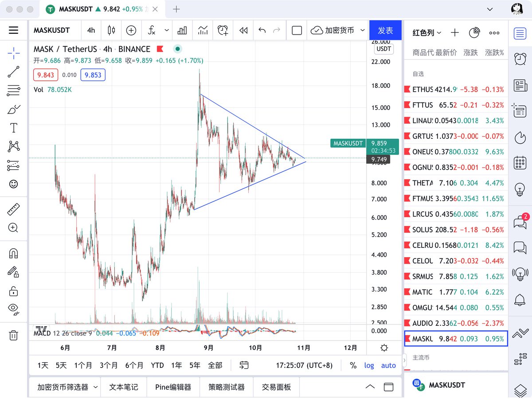Select the ruler measure tool
Image resolution: width=532 pixels, height=399 pixels.
pos(14,209)
